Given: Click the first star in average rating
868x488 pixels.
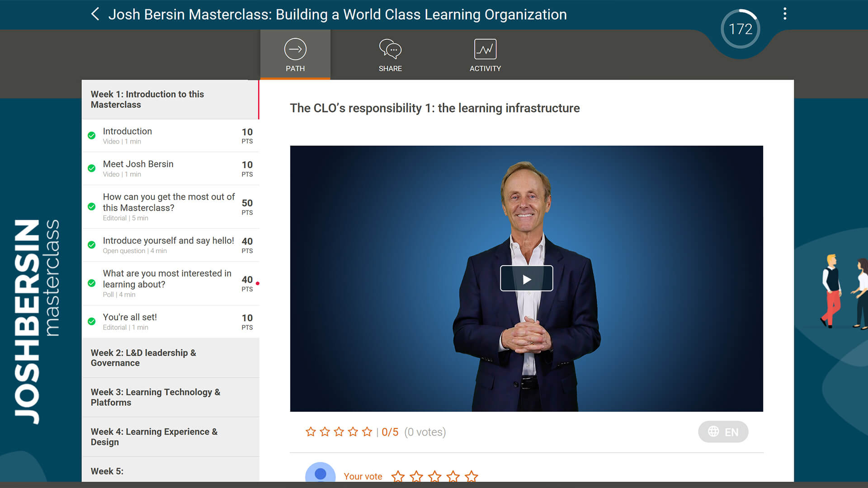Looking at the screenshot, I should point(311,432).
